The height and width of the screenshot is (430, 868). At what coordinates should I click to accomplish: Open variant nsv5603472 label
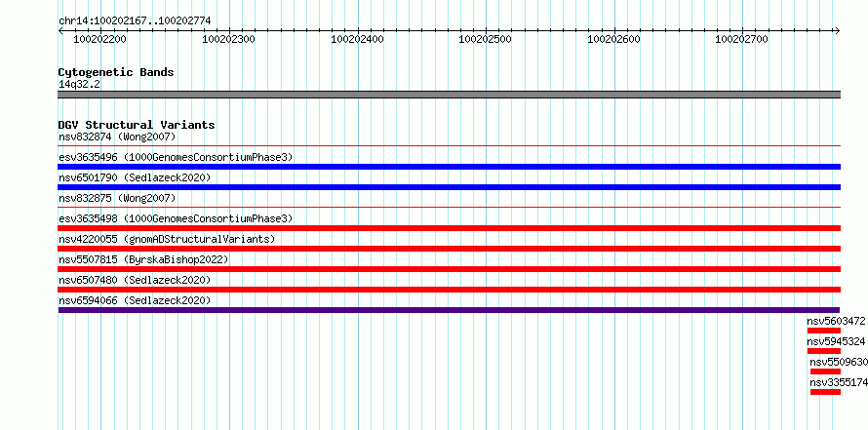(836, 321)
